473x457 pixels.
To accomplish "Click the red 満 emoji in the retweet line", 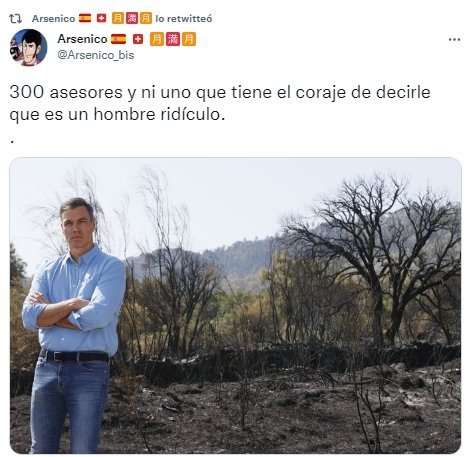I will point(132,18).
